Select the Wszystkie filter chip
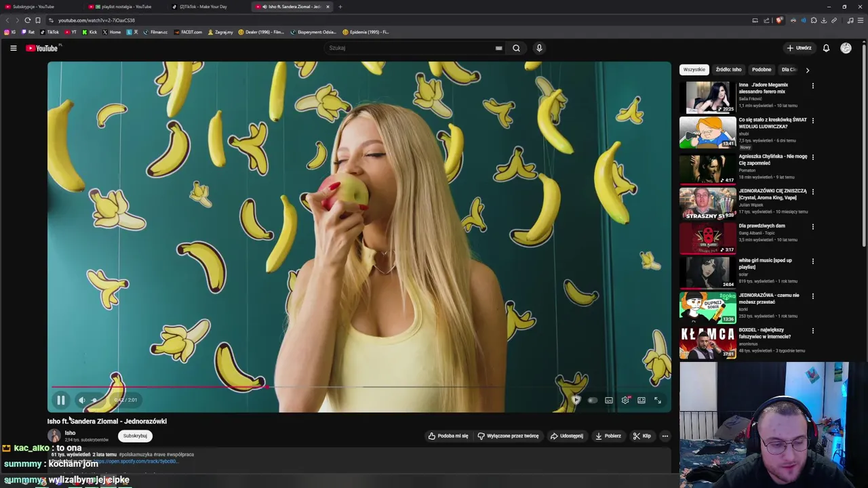The width and height of the screenshot is (868, 488). pos(694,69)
